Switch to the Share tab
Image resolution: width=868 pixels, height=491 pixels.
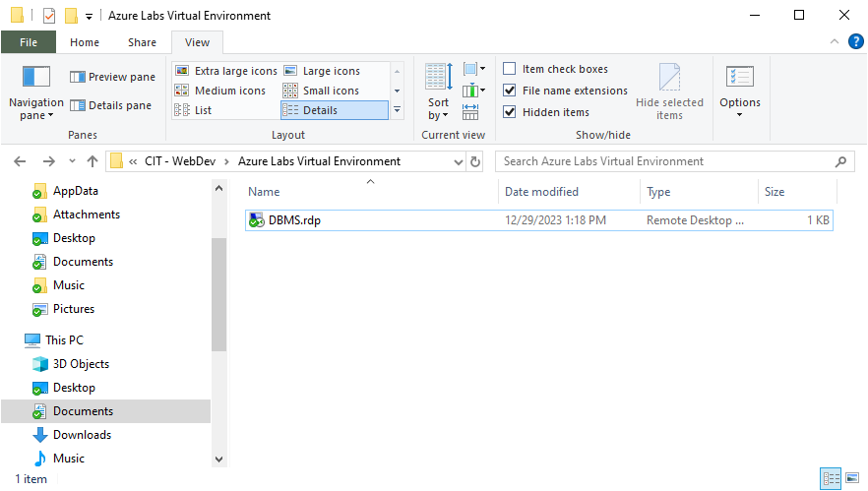pyautogui.click(x=142, y=42)
